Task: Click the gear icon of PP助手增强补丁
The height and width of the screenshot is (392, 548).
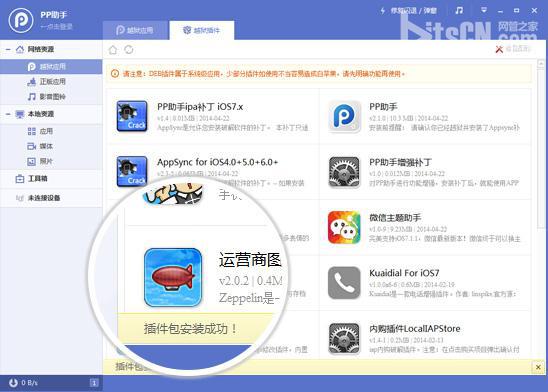Action: 344,172
